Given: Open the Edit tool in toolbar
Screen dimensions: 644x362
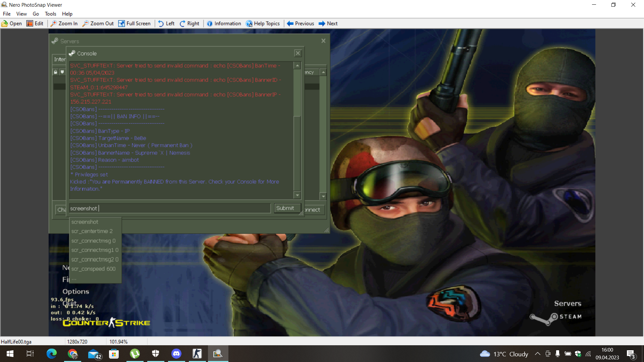Looking at the screenshot, I should pos(35,23).
